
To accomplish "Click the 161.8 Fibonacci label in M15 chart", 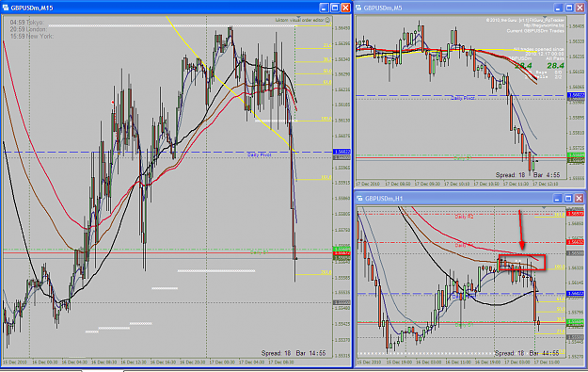I will click(326, 177).
